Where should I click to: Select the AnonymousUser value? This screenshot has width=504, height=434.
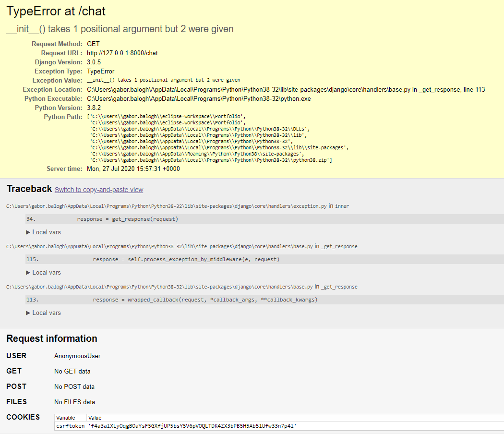77,356
